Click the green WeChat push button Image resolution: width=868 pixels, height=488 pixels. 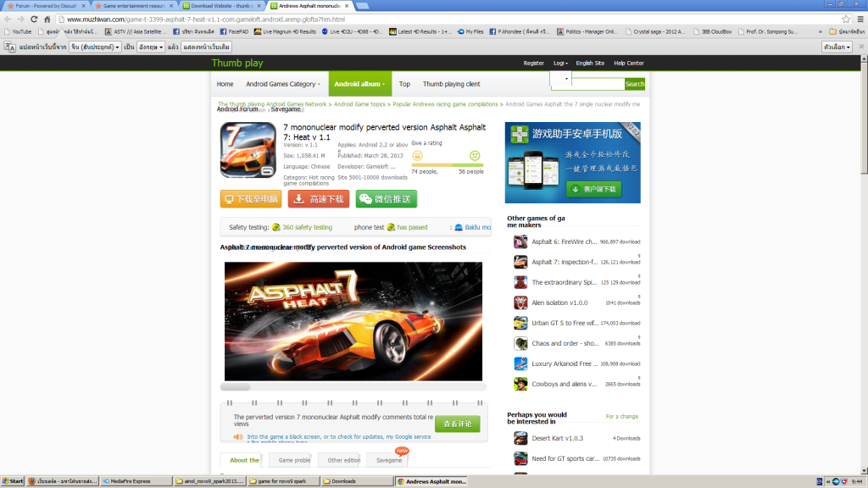tap(387, 199)
